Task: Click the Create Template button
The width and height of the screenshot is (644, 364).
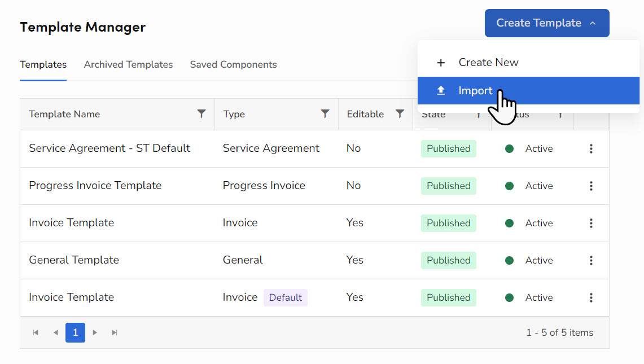Action: [538, 23]
